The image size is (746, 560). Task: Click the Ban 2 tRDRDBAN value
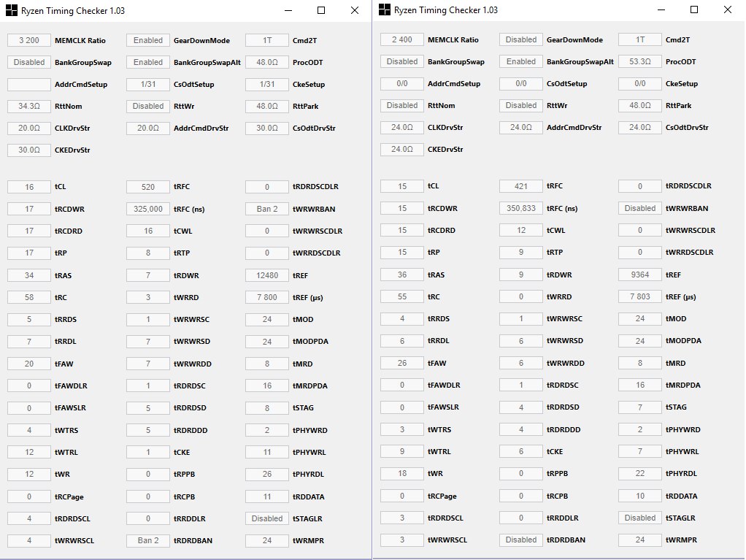tap(148, 540)
